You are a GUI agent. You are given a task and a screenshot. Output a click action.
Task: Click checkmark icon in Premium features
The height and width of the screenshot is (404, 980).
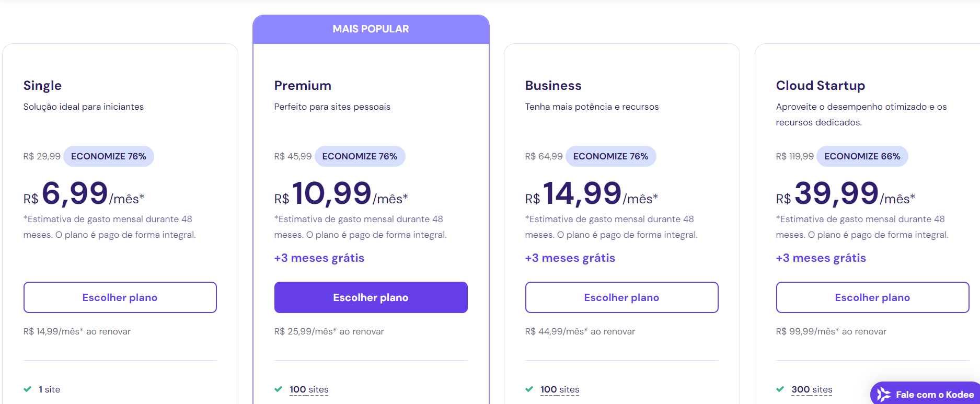click(279, 389)
